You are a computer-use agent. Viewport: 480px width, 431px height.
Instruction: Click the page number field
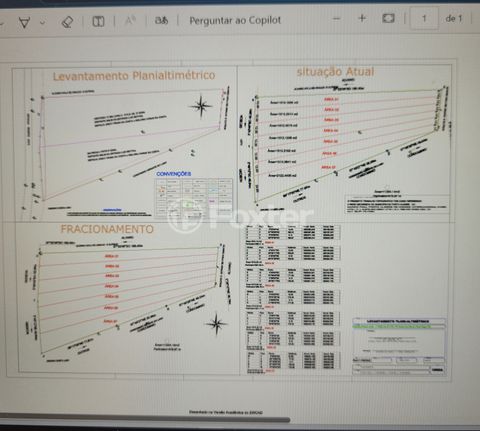point(424,18)
